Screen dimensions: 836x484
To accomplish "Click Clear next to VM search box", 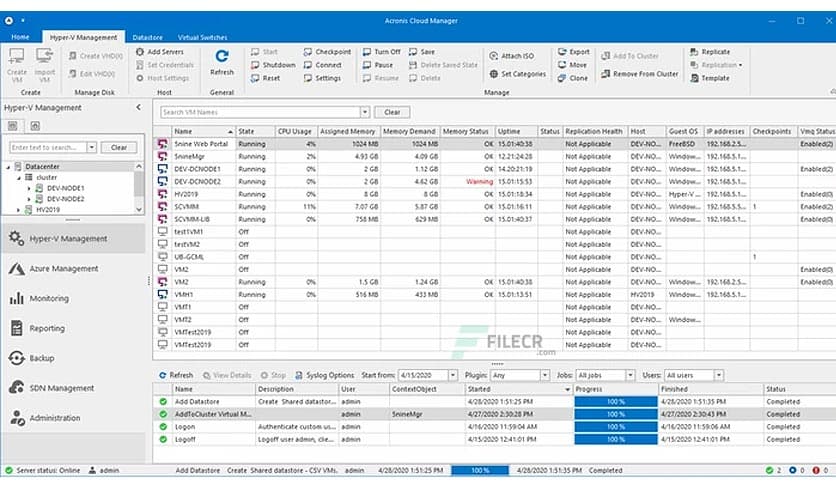I will (392, 112).
